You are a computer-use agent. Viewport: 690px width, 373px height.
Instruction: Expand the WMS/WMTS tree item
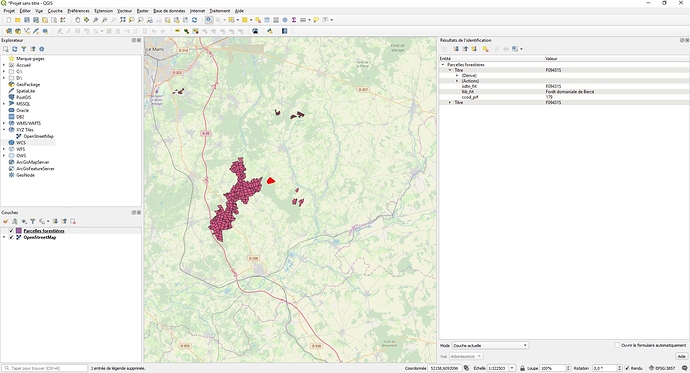4,124
